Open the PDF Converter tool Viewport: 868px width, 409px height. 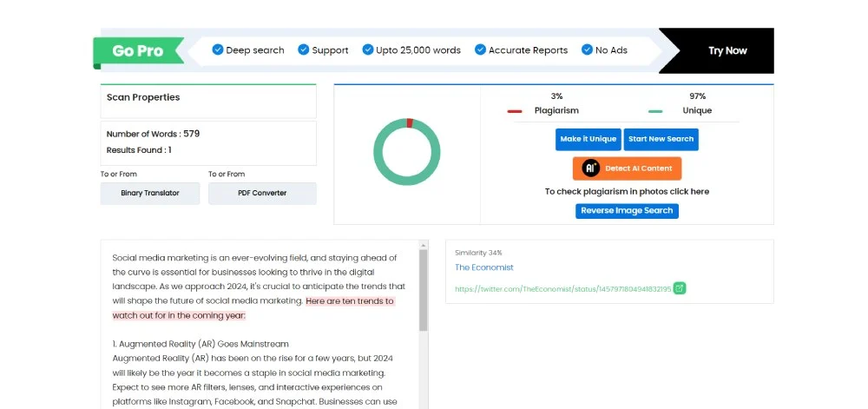pyautogui.click(x=262, y=193)
